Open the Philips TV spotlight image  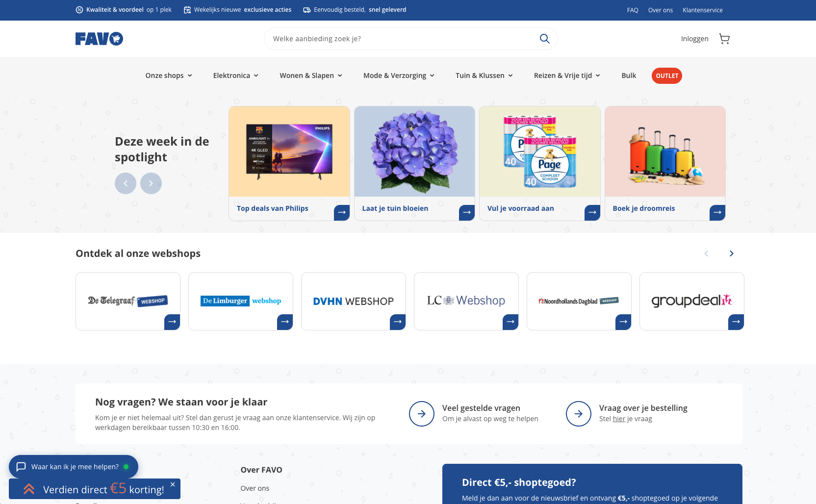click(289, 151)
